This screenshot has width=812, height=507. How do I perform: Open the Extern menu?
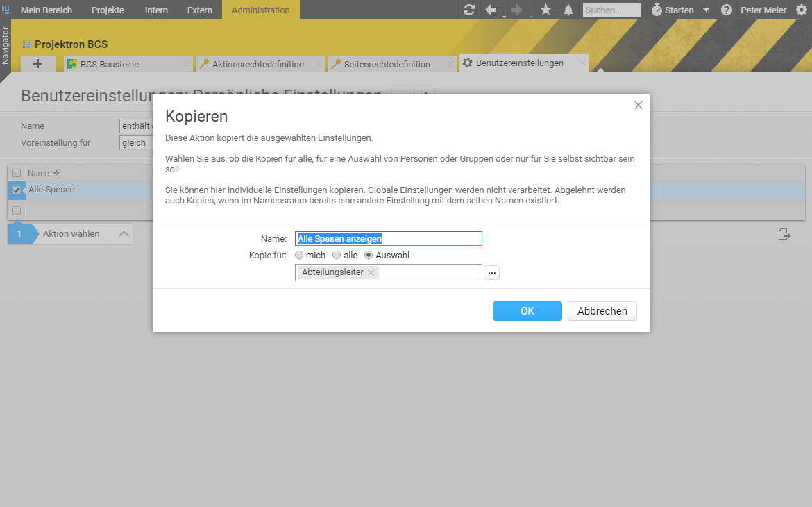tap(200, 10)
